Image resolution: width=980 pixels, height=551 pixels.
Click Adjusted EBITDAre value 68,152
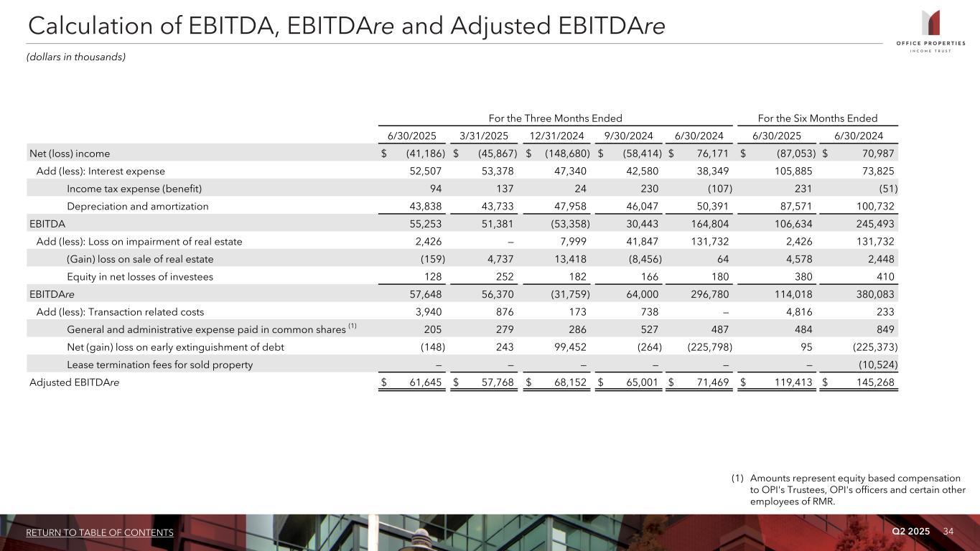(569, 382)
